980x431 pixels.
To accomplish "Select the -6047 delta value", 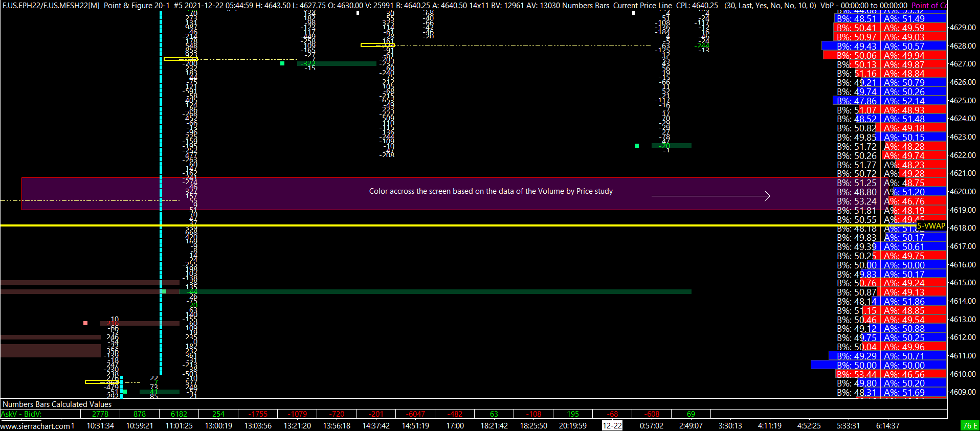I will click(415, 414).
